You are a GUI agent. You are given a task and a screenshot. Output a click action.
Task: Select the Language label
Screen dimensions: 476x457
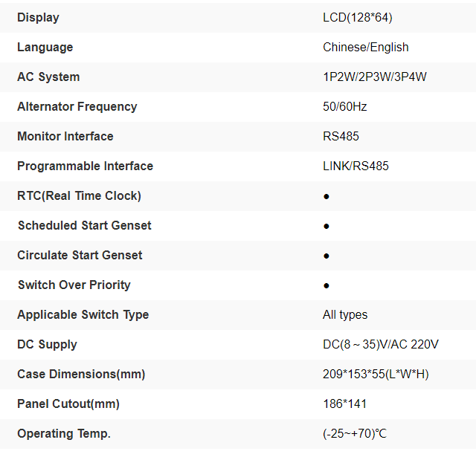point(45,47)
